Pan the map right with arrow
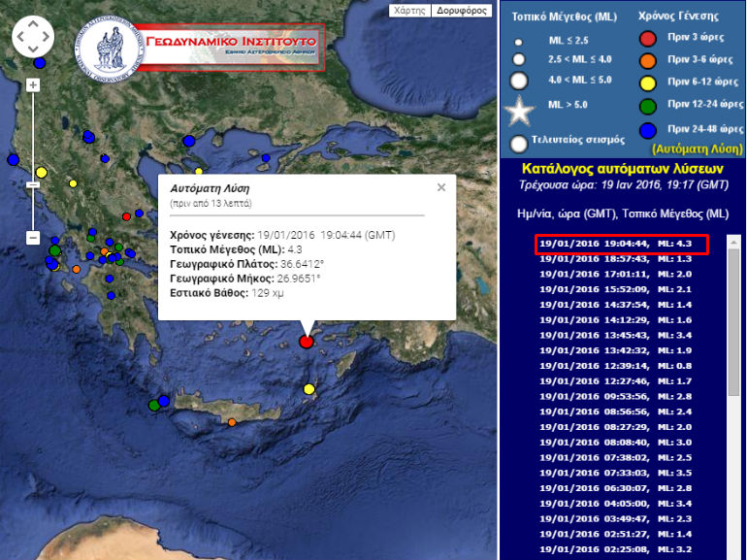This screenshot has width=747, height=560. (x=47, y=37)
